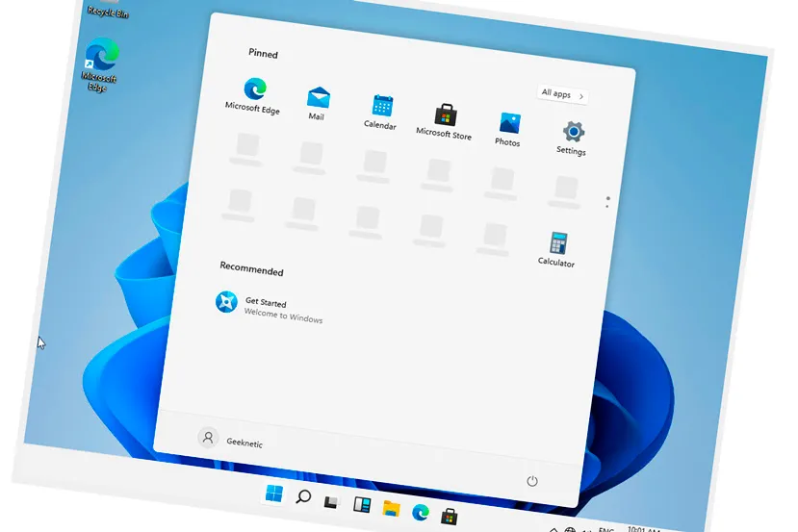Image resolution: width=798 pixels, height=532 pixels.
Task: Select the Microsoft Edge desktop shortcut
Action: pyautogui.click(x=100, y=64)
